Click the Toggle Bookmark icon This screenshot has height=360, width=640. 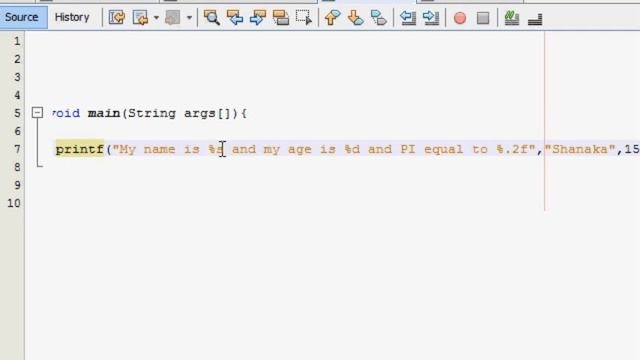click(x=379, y=18)
